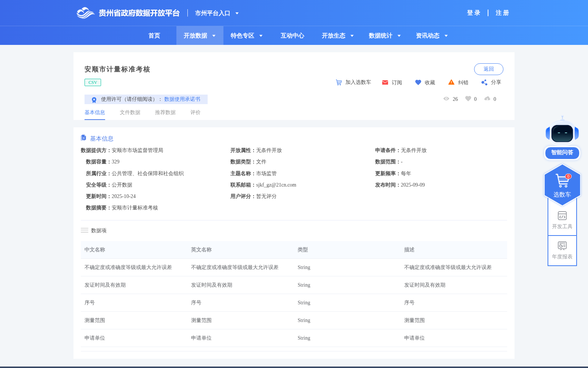Viewport: 588px width, 368px height.
Task: Click the 中文名称 column header
Action: 95,250
